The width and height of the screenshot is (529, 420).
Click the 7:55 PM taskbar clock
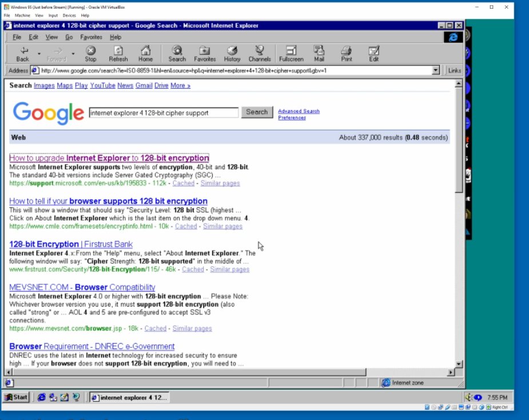click(x=498, y=397)
